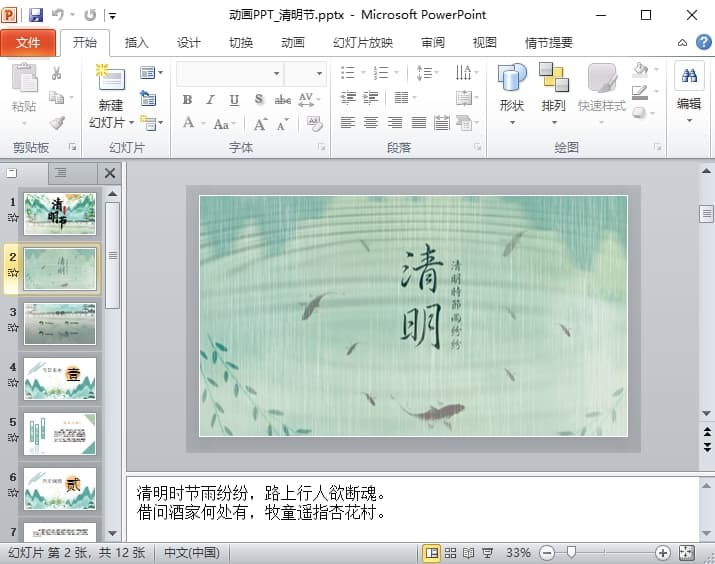The height and width of the screenshot is (564, 715).
Task: Switch to the 插入 ribbon tab
Action: coord(136,42)
